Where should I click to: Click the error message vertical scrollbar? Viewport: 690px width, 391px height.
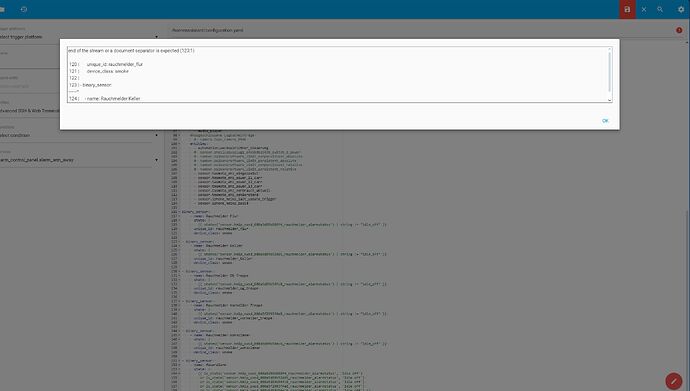click(609, 71)
